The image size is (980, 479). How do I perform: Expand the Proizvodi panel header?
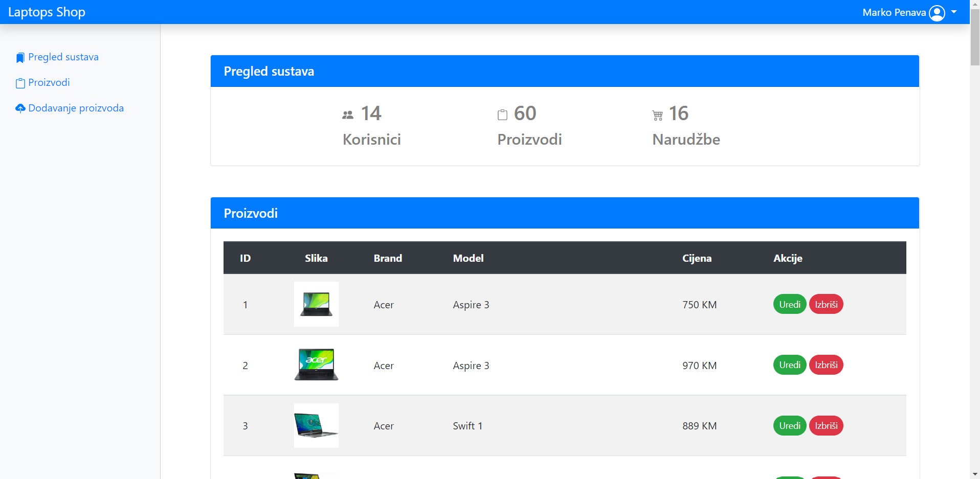click(250, 213)
